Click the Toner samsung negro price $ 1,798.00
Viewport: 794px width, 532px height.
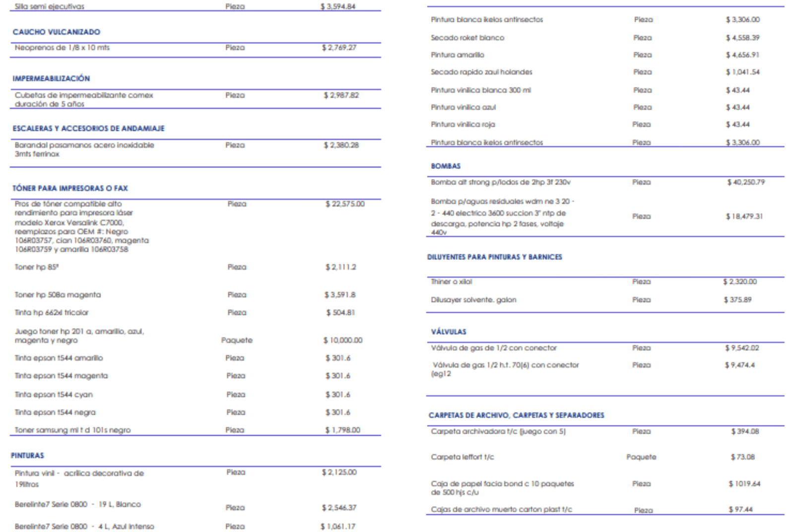click(342, 430)
